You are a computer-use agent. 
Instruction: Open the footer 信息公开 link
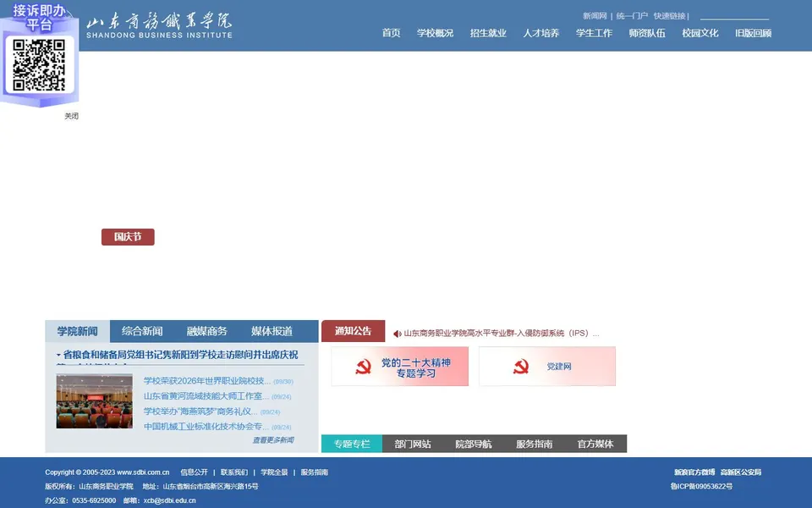click(x=194, y=472)
